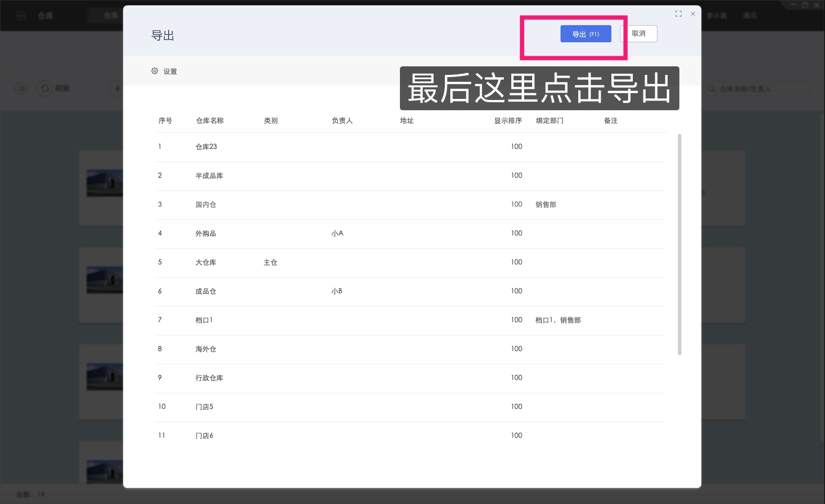Click a warehouse thumbnail image on the left
Screen dimensions: 825x504
click(x=105, y=182)
